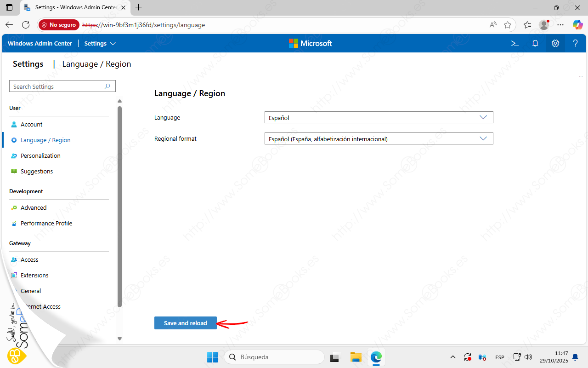Image resolution: width=588 pixels, height=368 pixels.
Task: Click the search magnifier in Search Settings
Action: click(107, 86)
